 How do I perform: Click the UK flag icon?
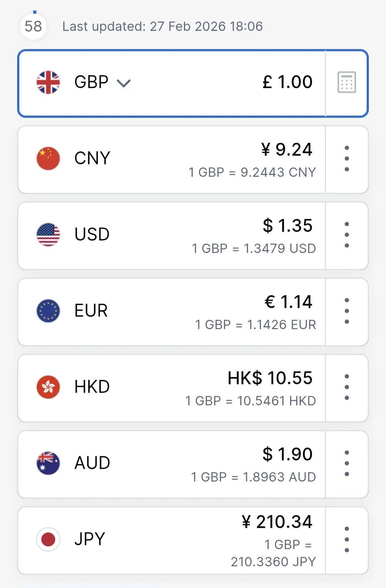coord(48,82)
